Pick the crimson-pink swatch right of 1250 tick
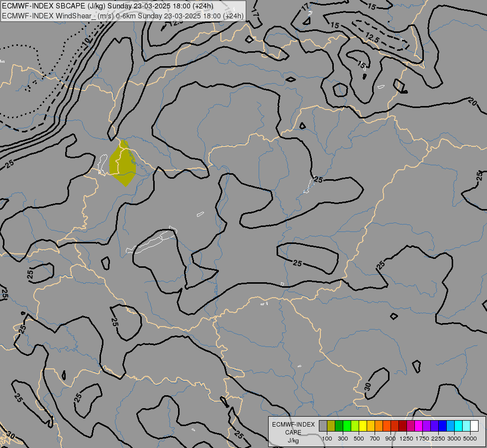The height and width of the screenshot is (448, 487). click(x=410, y=426)
